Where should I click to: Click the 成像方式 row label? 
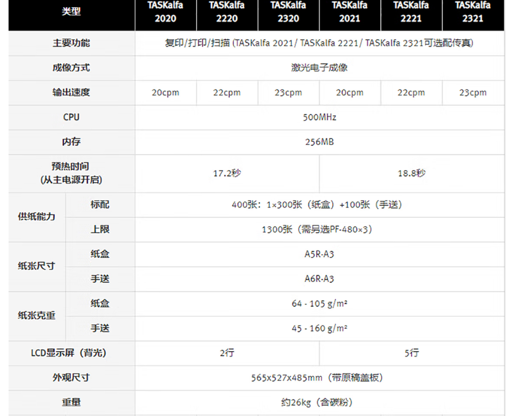pos(71,68)
